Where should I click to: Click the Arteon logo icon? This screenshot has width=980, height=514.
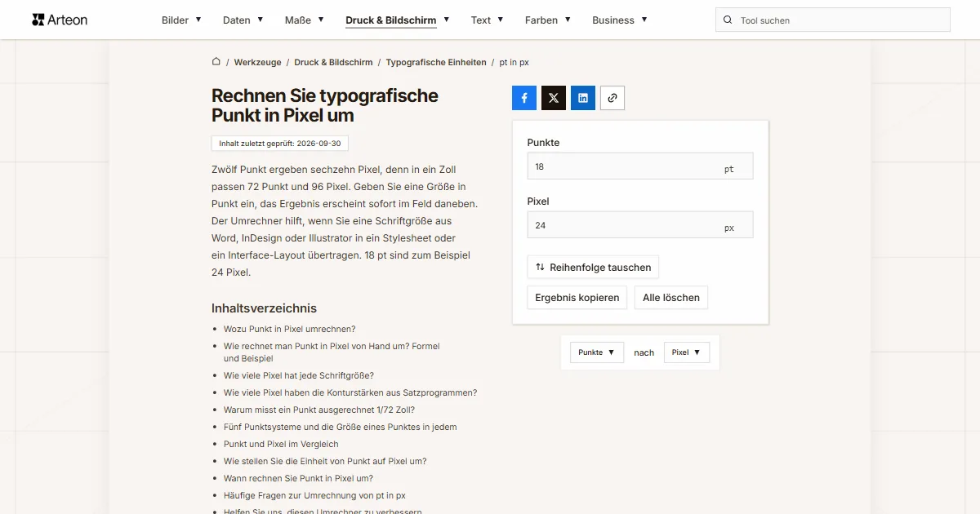pyautogui.click(x=38, y=20)
